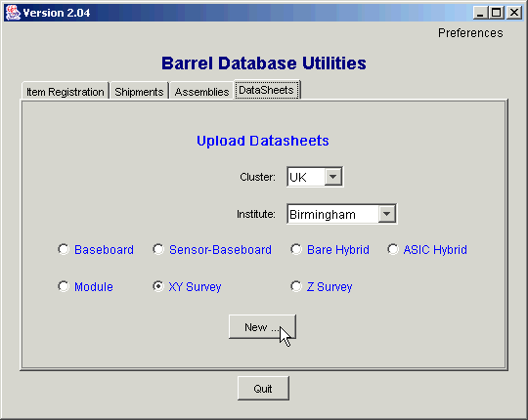
Task: Maximize the Version 2.04 window
Action: click(x=497, y=13)
